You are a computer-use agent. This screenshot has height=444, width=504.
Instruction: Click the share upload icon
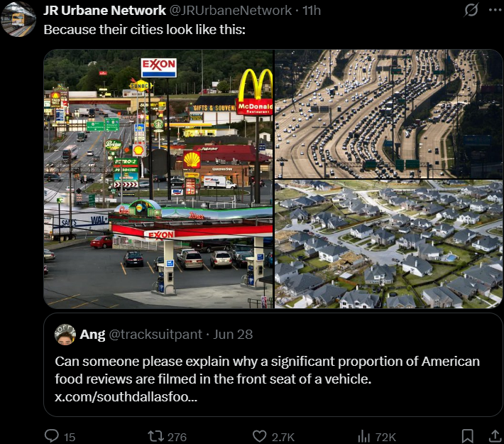coord(495,436)
